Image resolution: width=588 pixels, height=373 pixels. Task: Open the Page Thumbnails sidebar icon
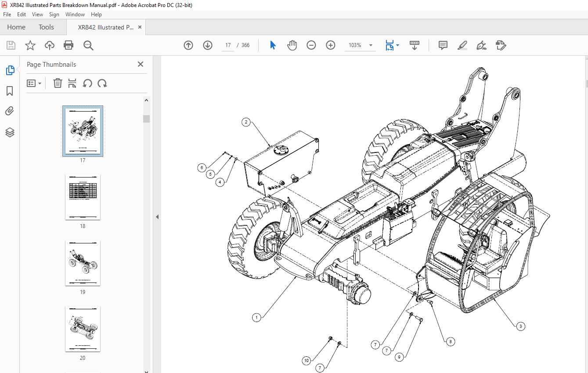pyautogui.click(x=10, y=70)
